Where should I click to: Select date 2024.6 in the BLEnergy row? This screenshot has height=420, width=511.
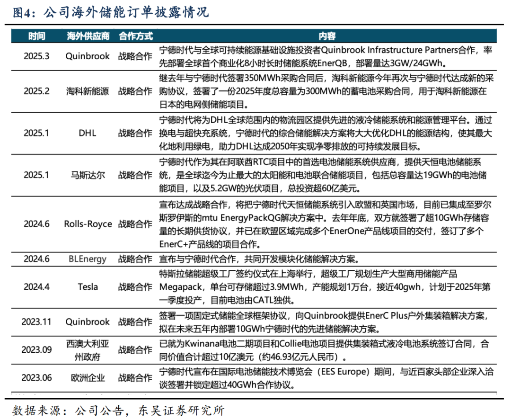(36, 259)
